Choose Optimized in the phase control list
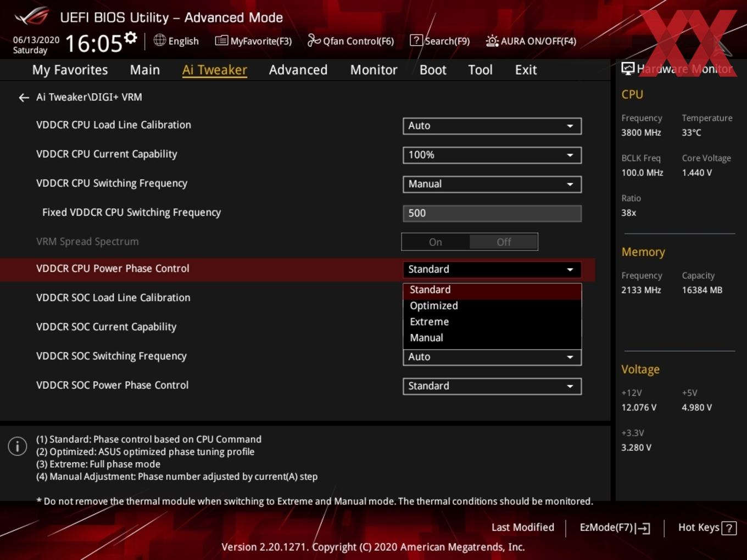Screen dimensions: 747x560 [x=492, y=306]
